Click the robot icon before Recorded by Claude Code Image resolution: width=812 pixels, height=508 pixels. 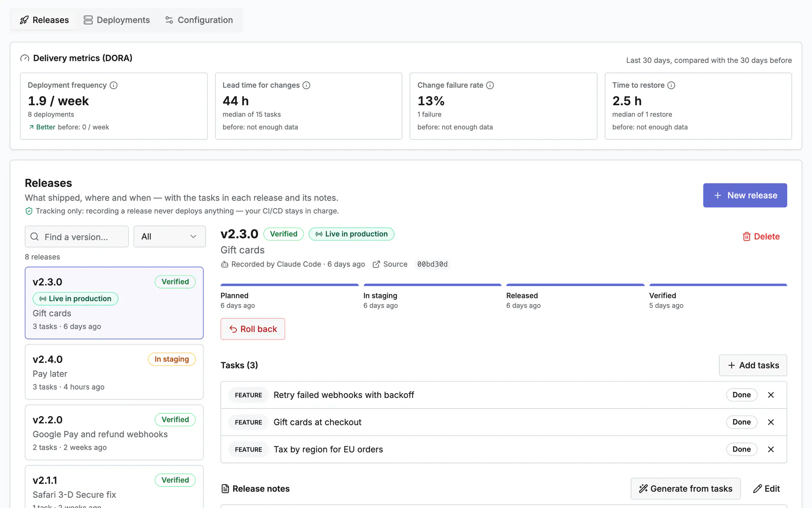pos(225,265)
